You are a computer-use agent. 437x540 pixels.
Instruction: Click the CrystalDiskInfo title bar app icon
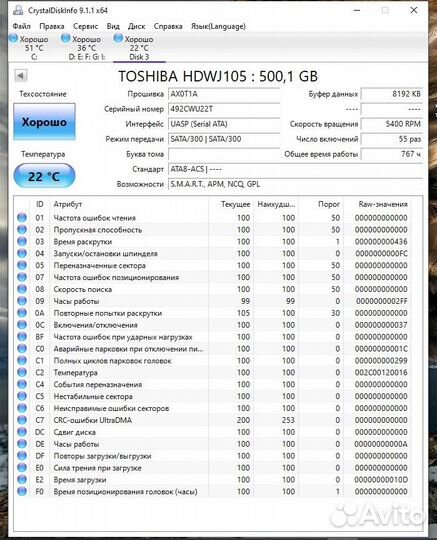pos(18,10)
